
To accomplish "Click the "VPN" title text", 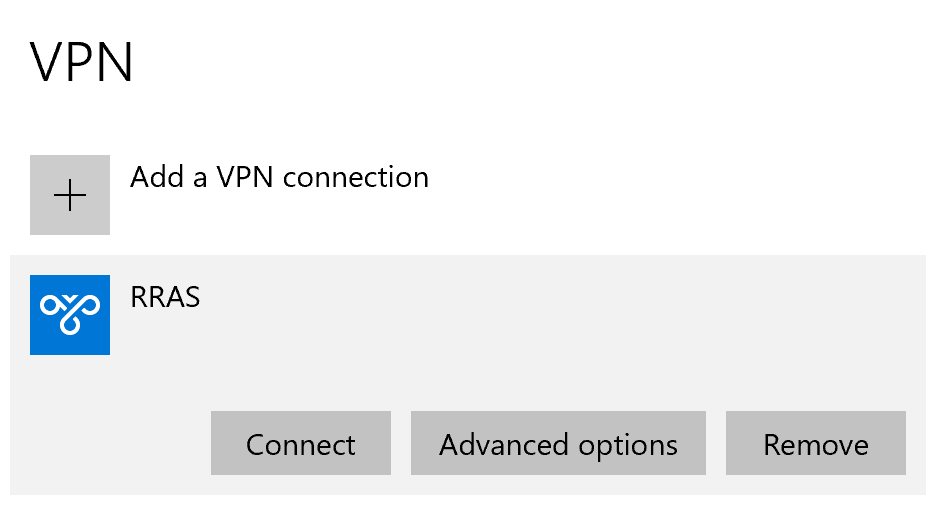I will 82,63.
